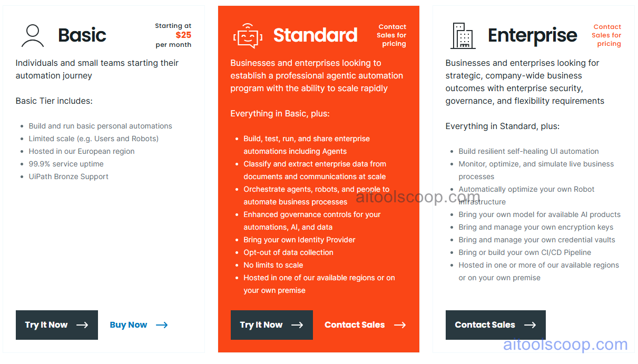Image resolution: width=638 pixels, height=364 pixels.
Task: Select the Standard plan heading
Action: [x=315, y=35]
